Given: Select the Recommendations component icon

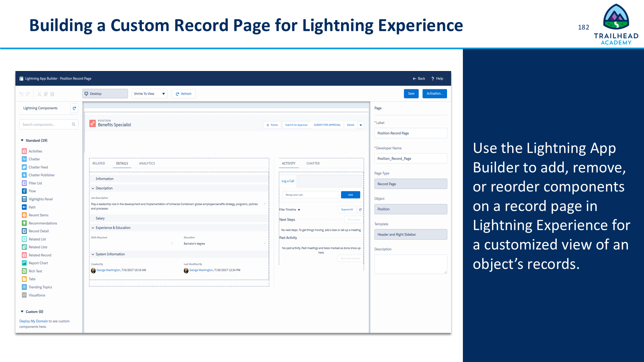Looking at the screenshot, I should (x=24, y=223).
